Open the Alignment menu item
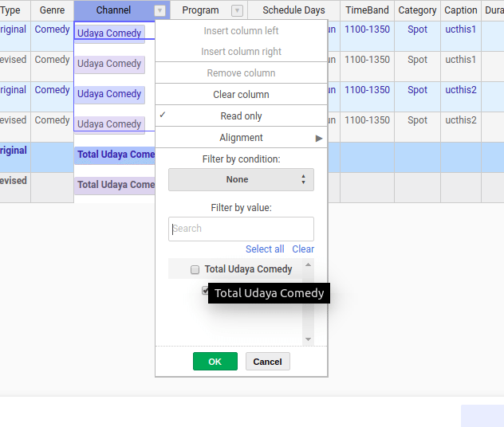 (241, 137)
